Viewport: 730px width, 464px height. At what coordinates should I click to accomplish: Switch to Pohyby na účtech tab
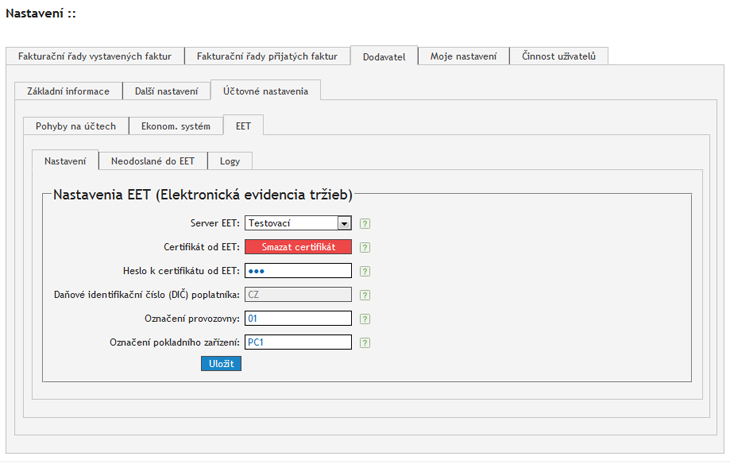[x=76, y=126]
